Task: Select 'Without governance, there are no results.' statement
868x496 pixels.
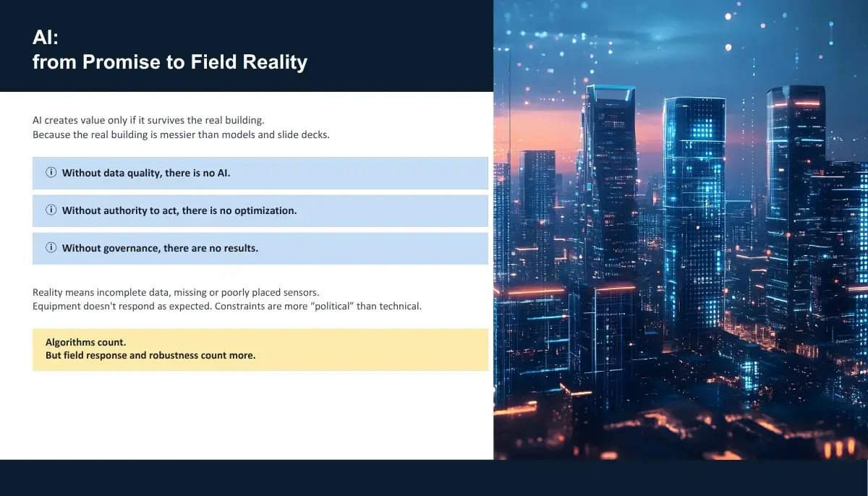Action: tap(160, 248)
